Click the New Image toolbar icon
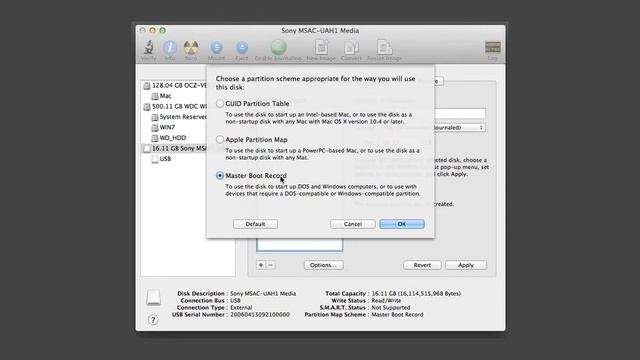 tap(321, 50)
